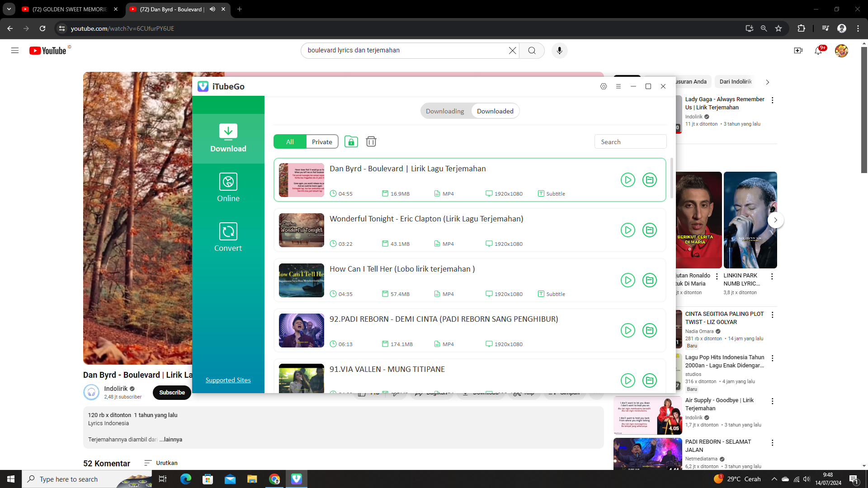This screenshot has width=868, height=488.
Task: Click the private lock folder icon
Action: [x=351, y=141]
